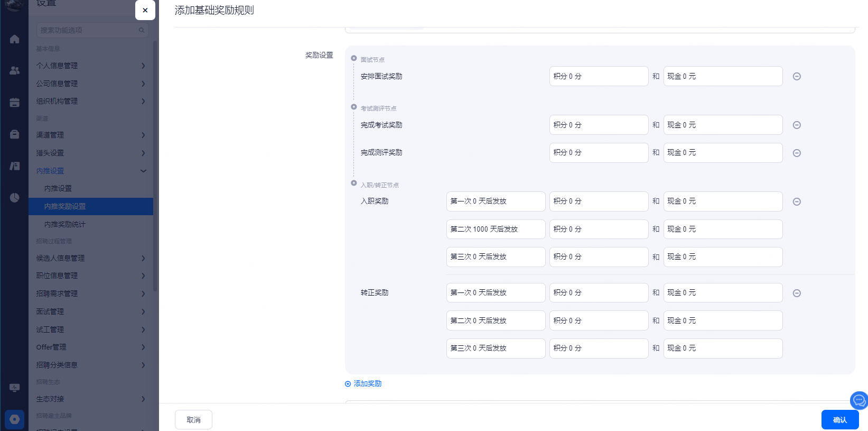Edit 入职奖励 第一次 days field

(496, 201)
